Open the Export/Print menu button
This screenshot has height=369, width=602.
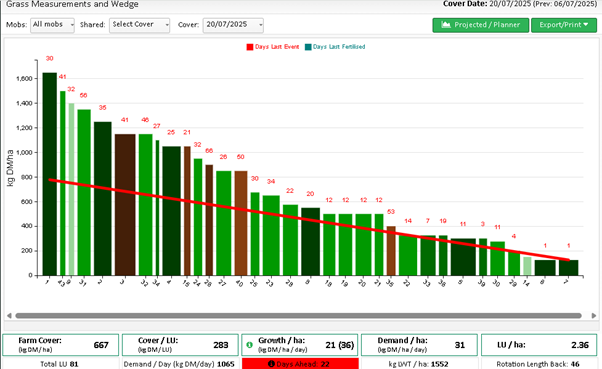(x=564, y=25)
